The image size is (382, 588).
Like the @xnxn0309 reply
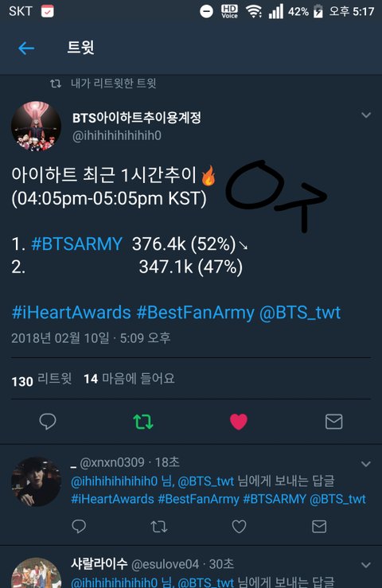[x=239, y=527]
